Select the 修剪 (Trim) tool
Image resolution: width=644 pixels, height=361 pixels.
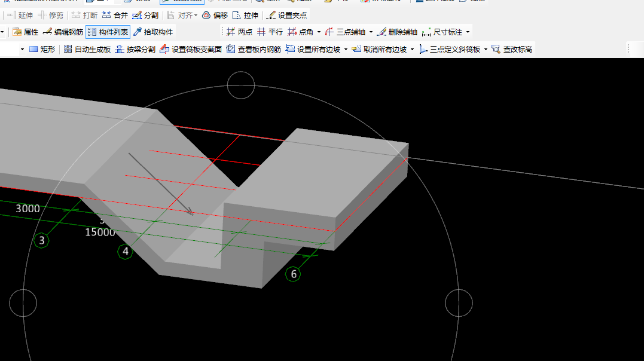point(50,15)
